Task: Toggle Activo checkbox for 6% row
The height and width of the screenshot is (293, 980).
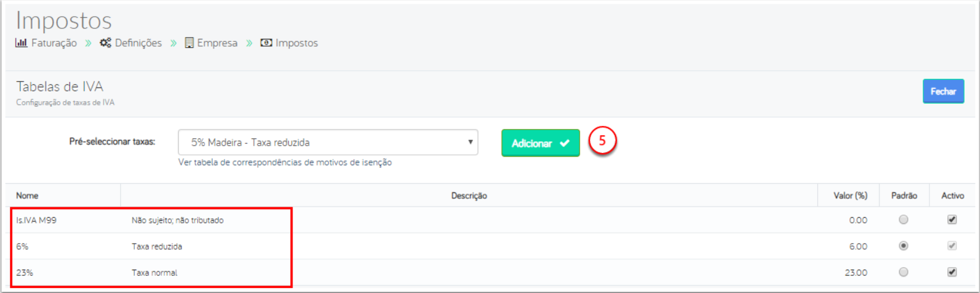Action: click(952, 246)
